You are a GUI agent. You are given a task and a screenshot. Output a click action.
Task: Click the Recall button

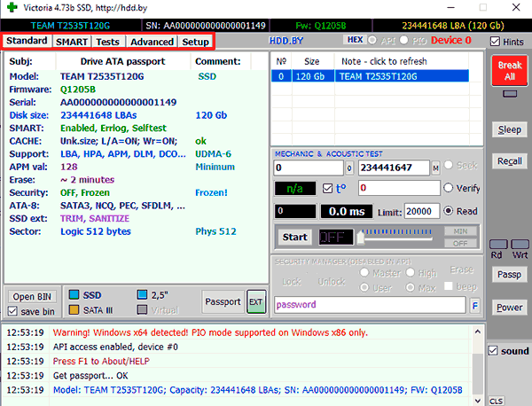[x=510, y=160]
